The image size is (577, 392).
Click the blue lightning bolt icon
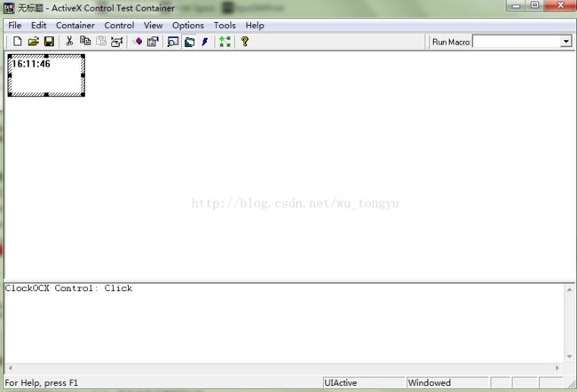click(x=205, y=42)
